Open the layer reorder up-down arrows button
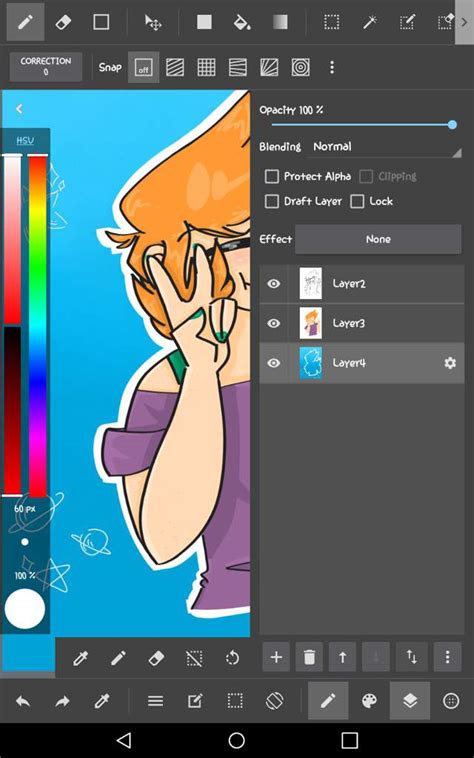 [x=412, y=657]
